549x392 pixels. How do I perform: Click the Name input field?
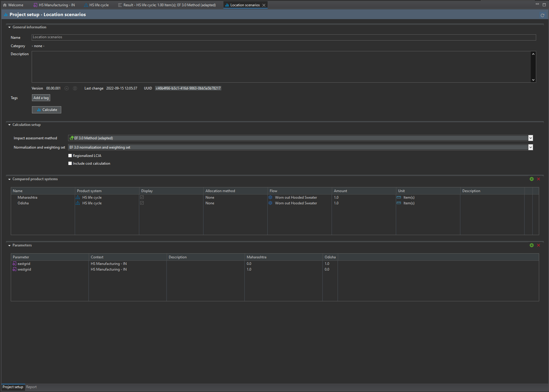click(x=284, y=37)
